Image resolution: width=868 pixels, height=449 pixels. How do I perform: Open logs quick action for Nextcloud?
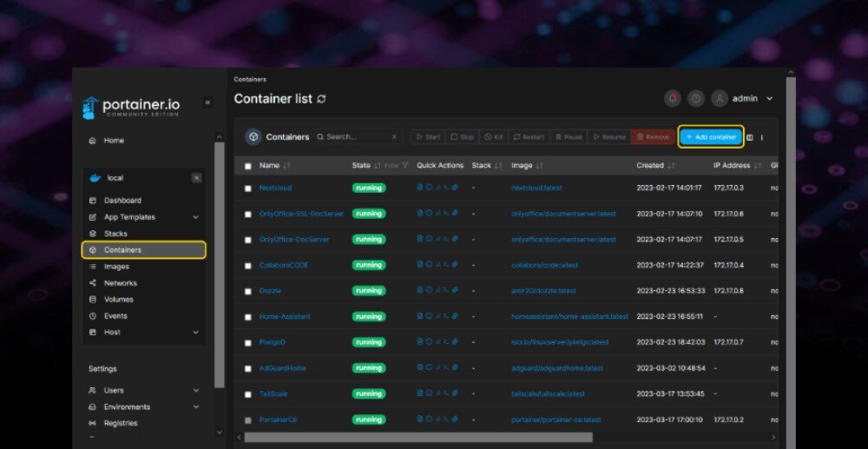pyautogui.click(x=419, y=188)
